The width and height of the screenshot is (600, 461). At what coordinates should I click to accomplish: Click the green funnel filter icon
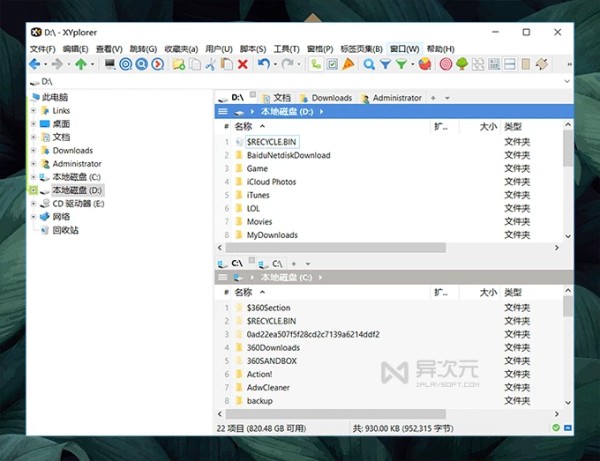pos(401,64)
